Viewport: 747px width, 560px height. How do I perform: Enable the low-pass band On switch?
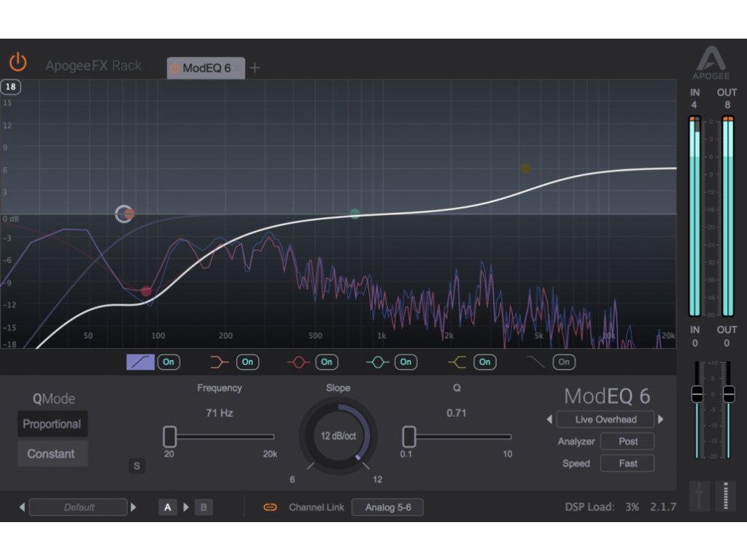[x=564, y=362]
